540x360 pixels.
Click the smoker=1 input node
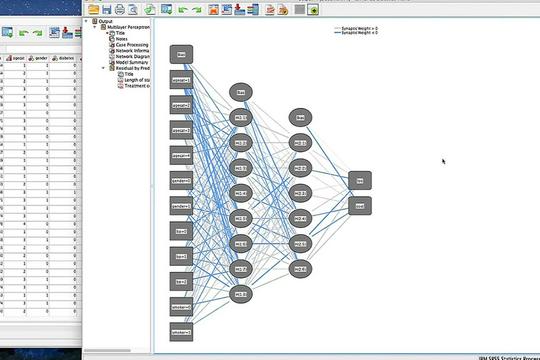pos(181,332)
